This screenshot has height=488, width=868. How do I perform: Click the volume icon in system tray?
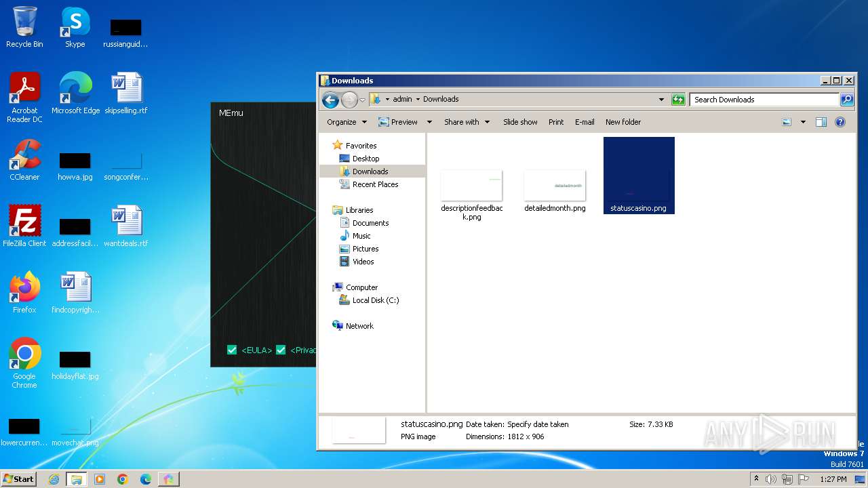(x=771, y=479)
